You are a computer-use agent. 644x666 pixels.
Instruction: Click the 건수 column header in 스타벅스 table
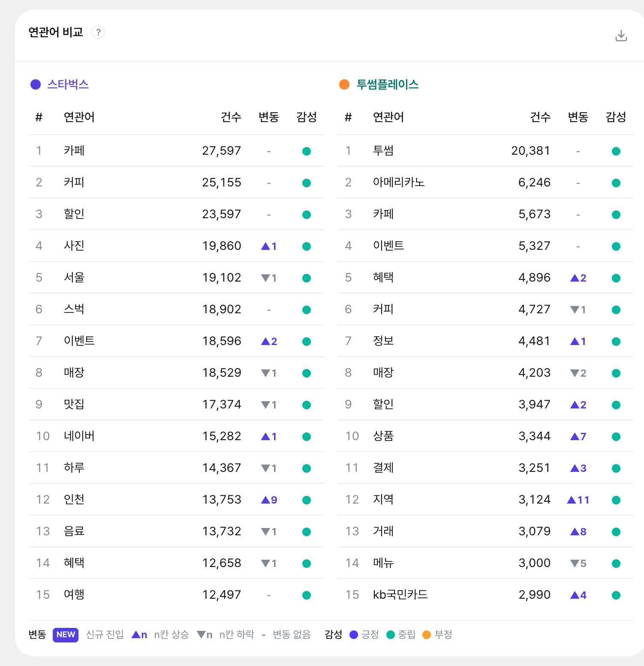click(231, 117)
